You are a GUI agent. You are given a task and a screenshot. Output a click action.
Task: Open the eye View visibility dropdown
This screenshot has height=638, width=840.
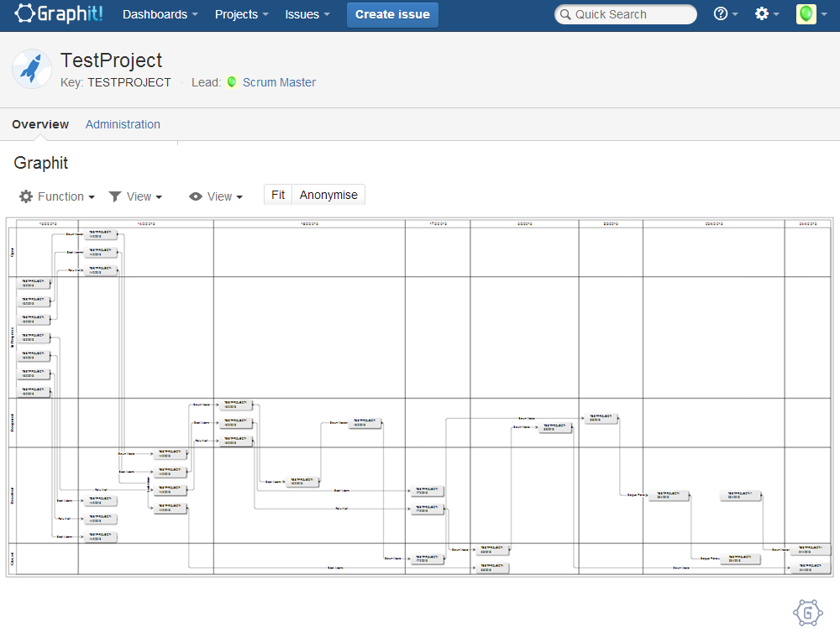[216, 196]
